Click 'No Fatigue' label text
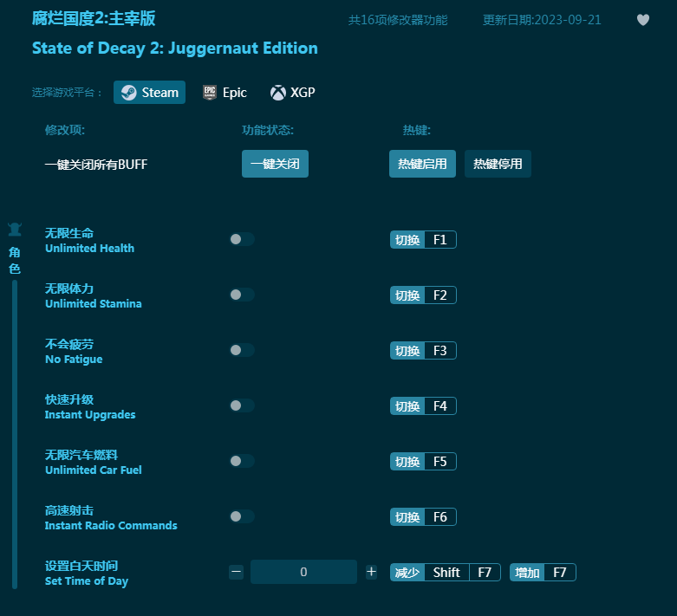Image resolution: width=677 pixels, height=616 pixels. click(74, 360)
